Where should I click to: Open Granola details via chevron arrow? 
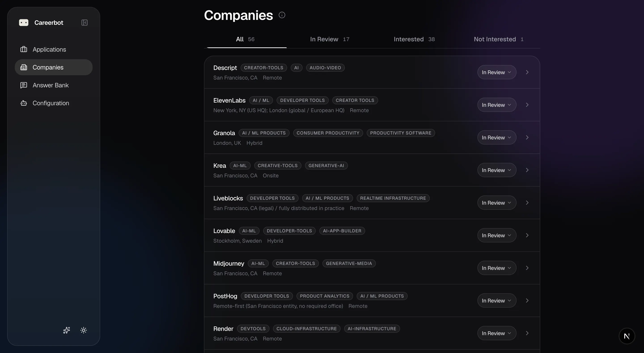(527, 137)
